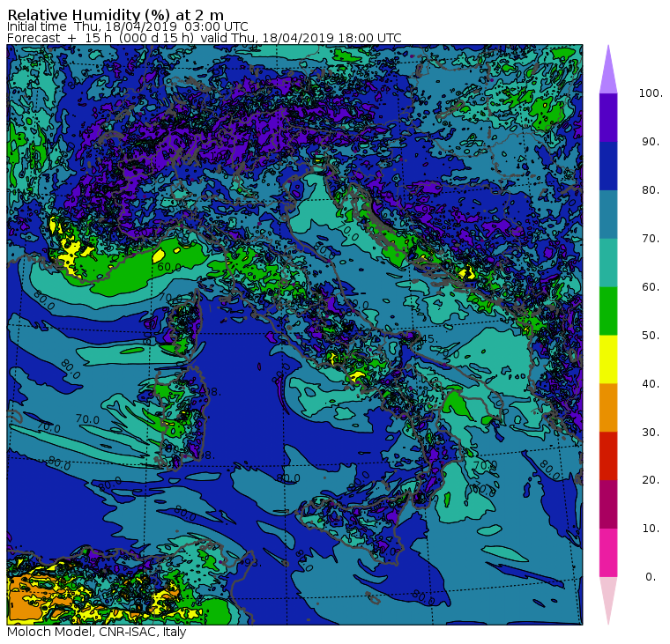
Task: Click the orange 30–40% legend band
Action: coord(608,408)
